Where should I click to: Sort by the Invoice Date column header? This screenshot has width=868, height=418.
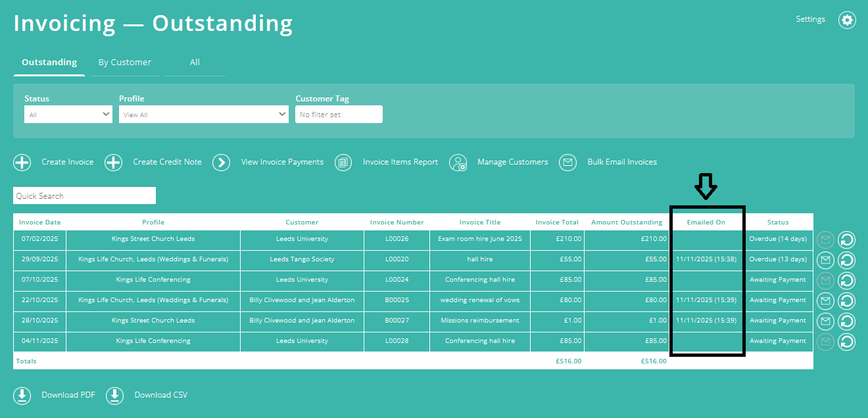[x=38, y=222]
